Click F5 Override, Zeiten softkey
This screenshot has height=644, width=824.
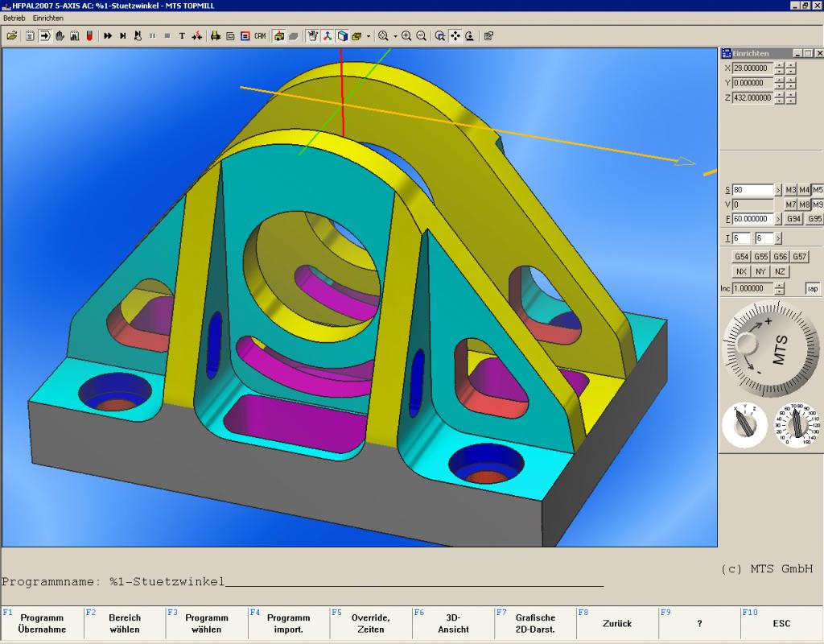(370, 624)
